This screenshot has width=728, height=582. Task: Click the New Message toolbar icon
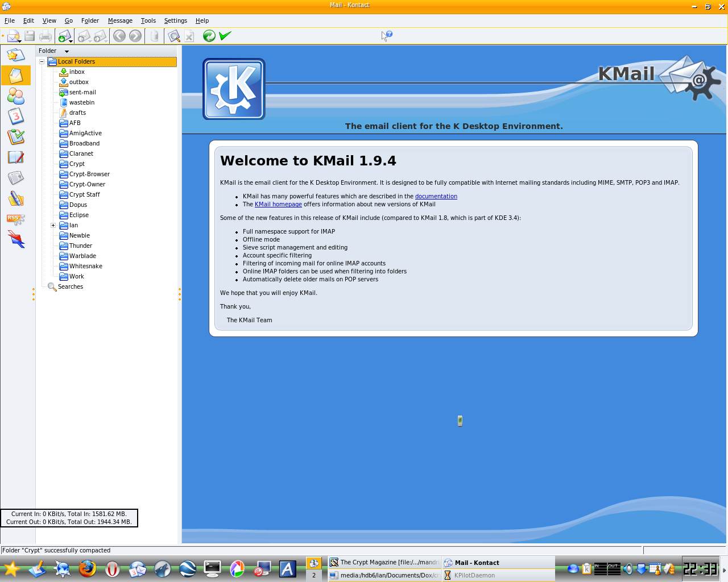pos(13,36)
